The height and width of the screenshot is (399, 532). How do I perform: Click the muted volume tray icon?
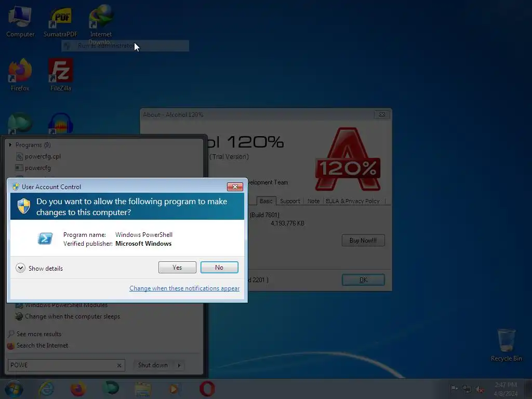point(480,390)
